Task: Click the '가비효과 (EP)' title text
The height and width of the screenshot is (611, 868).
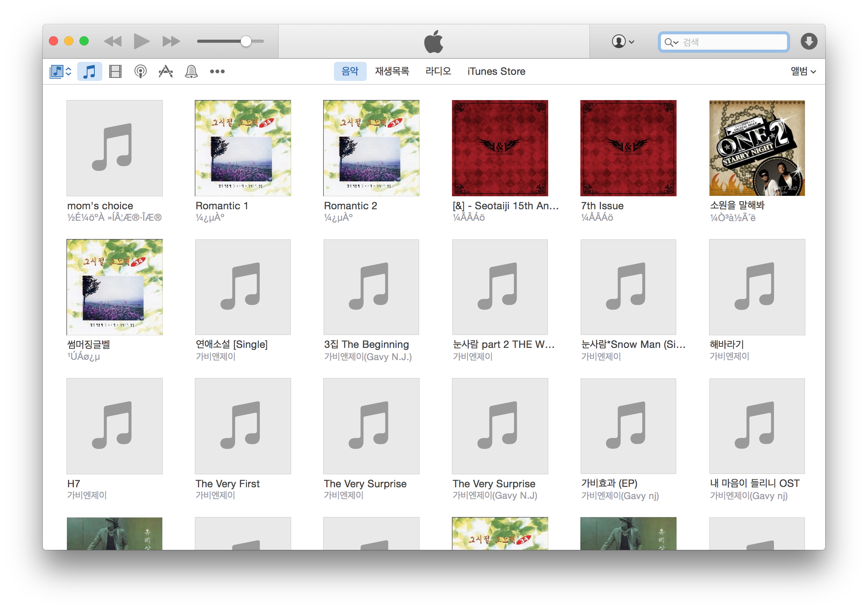Action: 609,483
